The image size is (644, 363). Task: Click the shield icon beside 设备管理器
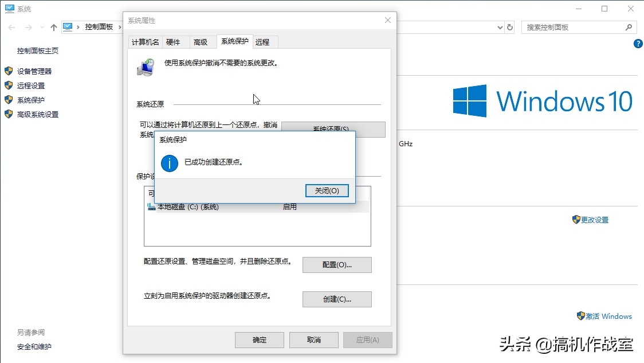(x=8, y=71)
